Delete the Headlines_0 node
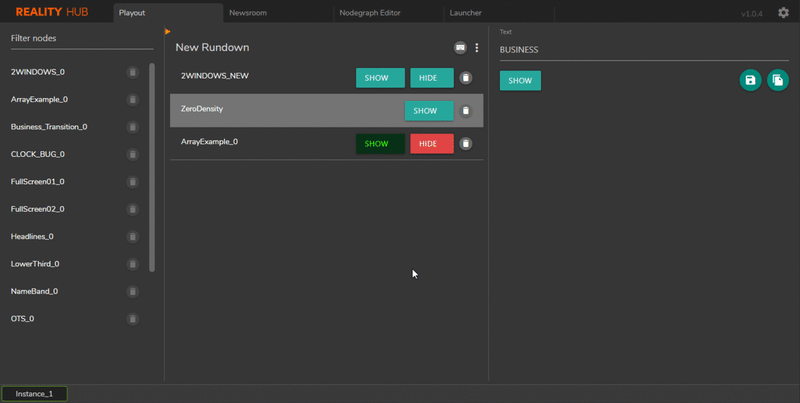 click(133, 237)
